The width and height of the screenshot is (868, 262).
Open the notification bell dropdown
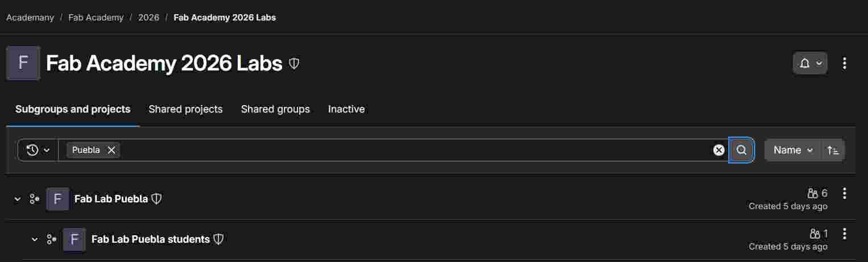(x=810, y=63)
